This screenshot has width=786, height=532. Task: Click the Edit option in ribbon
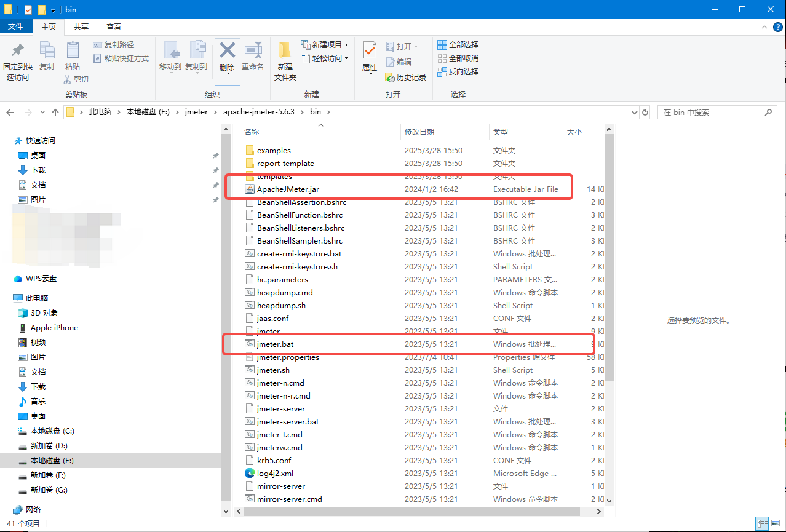(x=399, y=62)
